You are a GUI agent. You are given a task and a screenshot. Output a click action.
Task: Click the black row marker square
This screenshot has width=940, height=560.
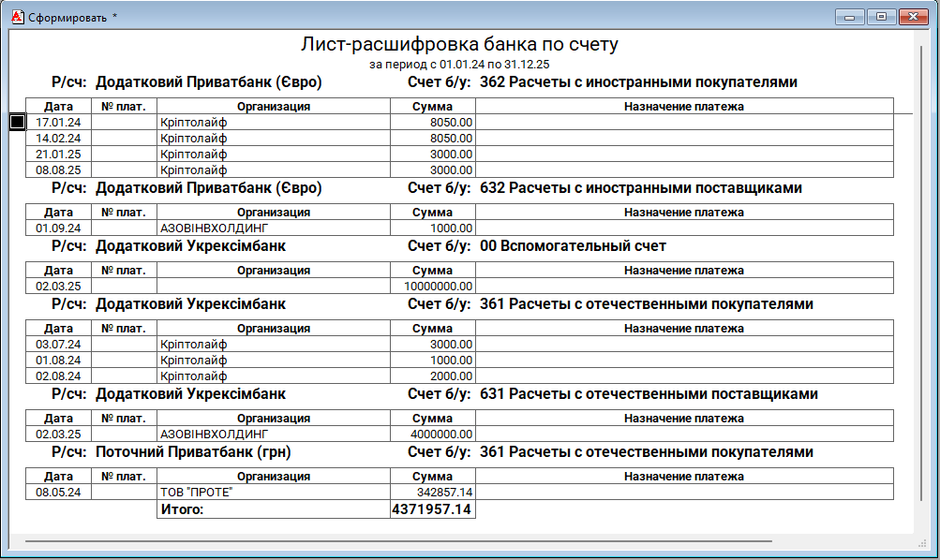click(17, 122)
